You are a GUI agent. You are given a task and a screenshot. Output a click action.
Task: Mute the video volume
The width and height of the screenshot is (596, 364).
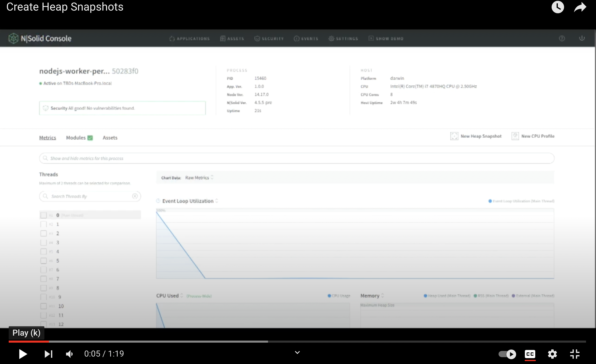pos(69,354)
